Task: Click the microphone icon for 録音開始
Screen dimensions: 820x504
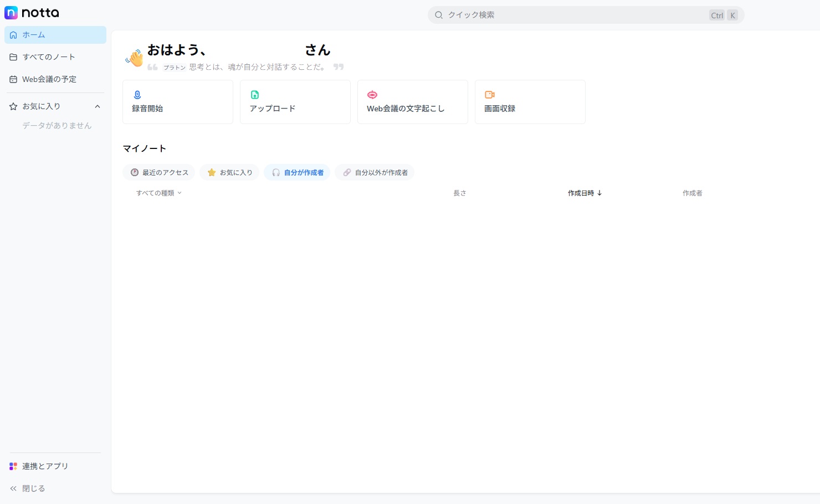Action: [x=137, y=95]
